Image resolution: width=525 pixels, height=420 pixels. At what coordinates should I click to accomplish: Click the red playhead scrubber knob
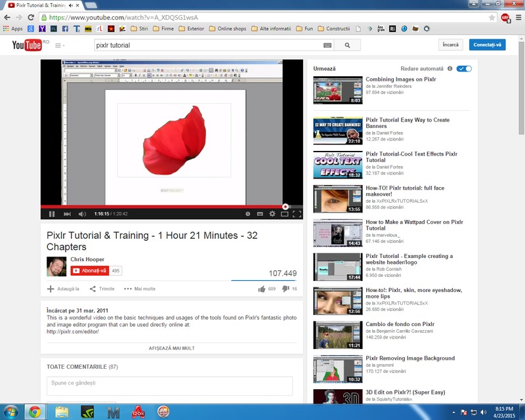285,207
